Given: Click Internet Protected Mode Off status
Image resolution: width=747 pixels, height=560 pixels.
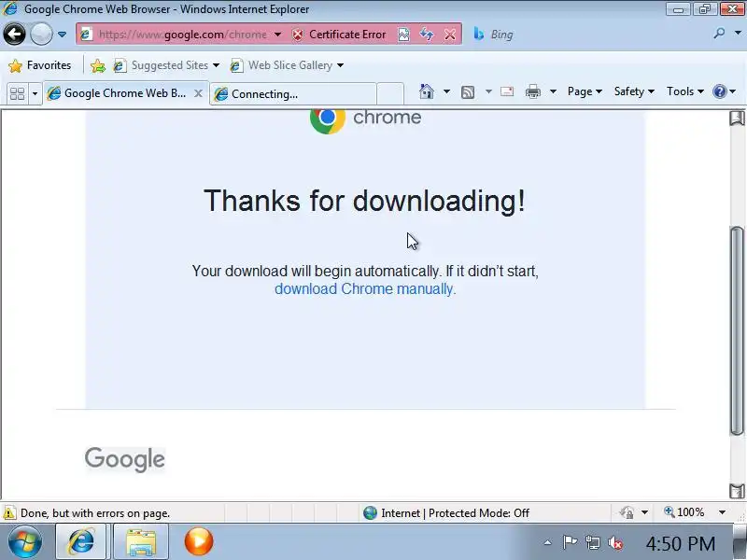Looking at the screenshot, I should 446,512.
